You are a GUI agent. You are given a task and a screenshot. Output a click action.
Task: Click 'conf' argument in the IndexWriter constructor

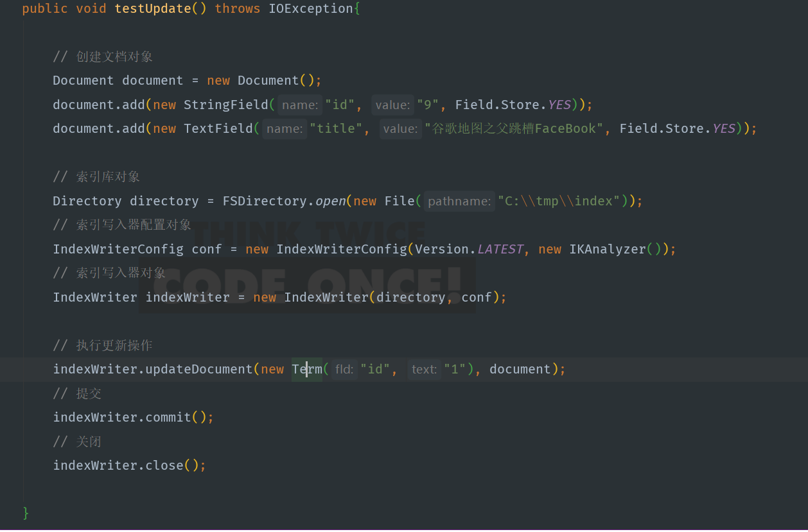coord(477,297)
